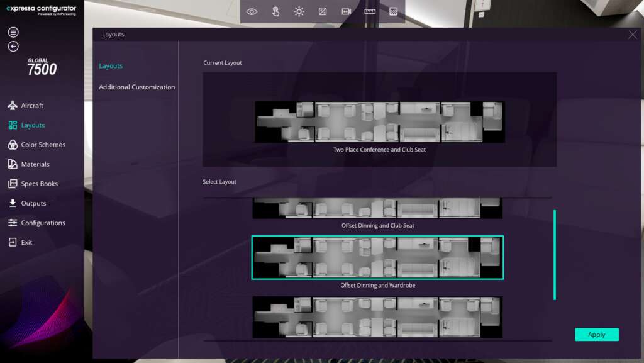This screenshot has height=363, width=644.
Task: Toggle the sun lighting icon
Action: tap(299, 11)
